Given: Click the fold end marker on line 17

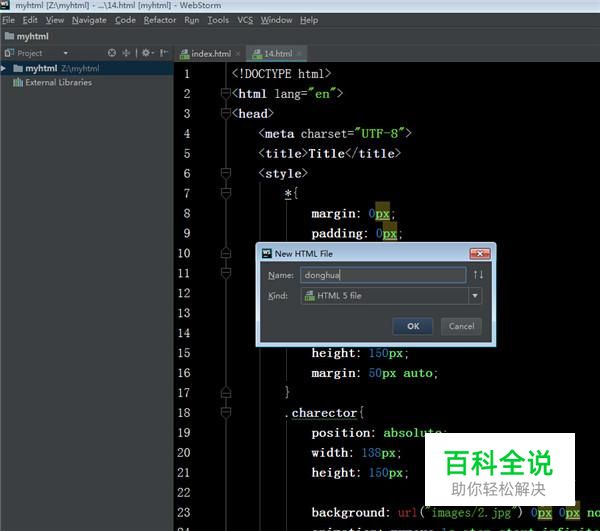Looking at the screenshot, I should pos(226,393).
